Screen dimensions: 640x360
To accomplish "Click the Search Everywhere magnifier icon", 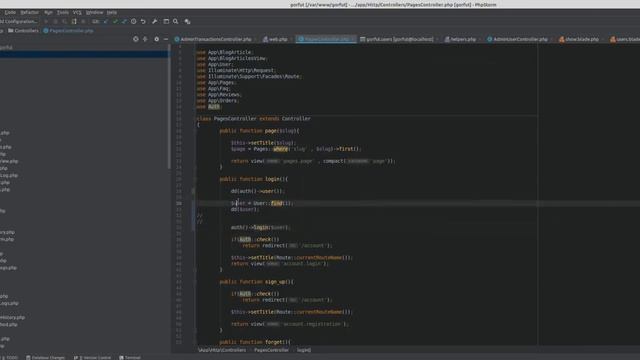I will coord(176,21).
